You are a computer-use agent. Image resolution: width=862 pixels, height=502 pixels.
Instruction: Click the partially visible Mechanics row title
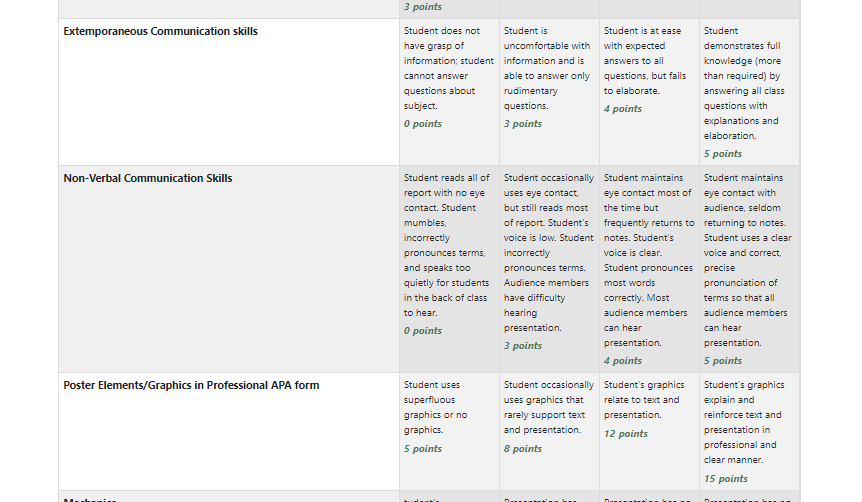coord(90,499)
